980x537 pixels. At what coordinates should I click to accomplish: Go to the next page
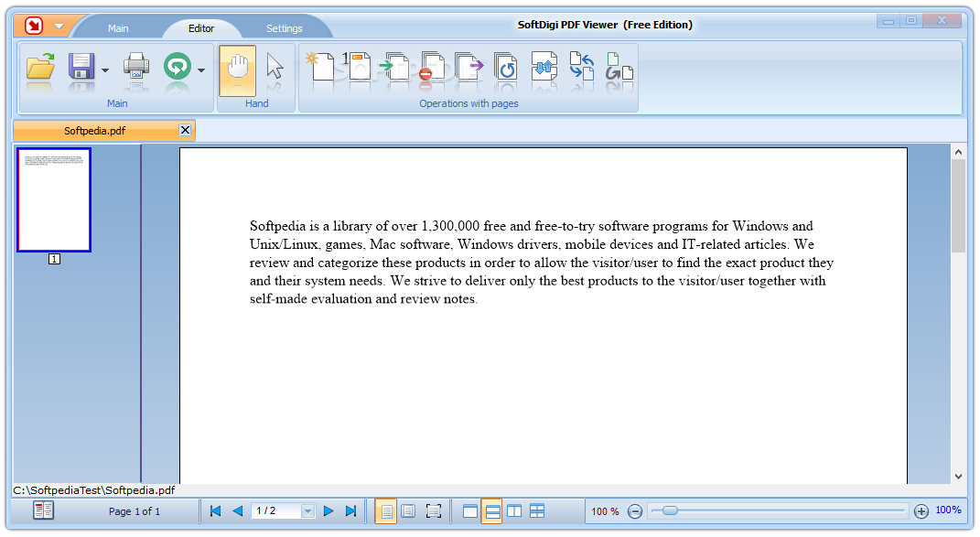[x=328, y=510]
